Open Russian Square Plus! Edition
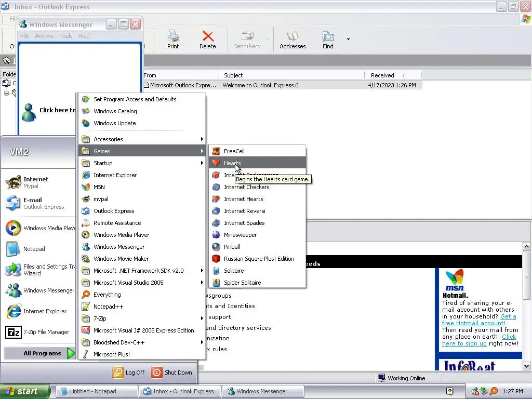This screenshot has height=399, width=532. coord(257,259)
